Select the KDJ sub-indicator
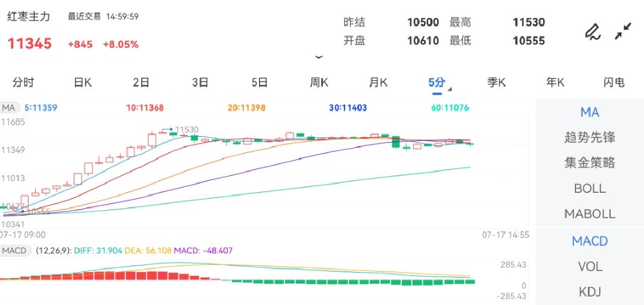The height and width of the screenshot is (305, 644). (x=590, y=292)
